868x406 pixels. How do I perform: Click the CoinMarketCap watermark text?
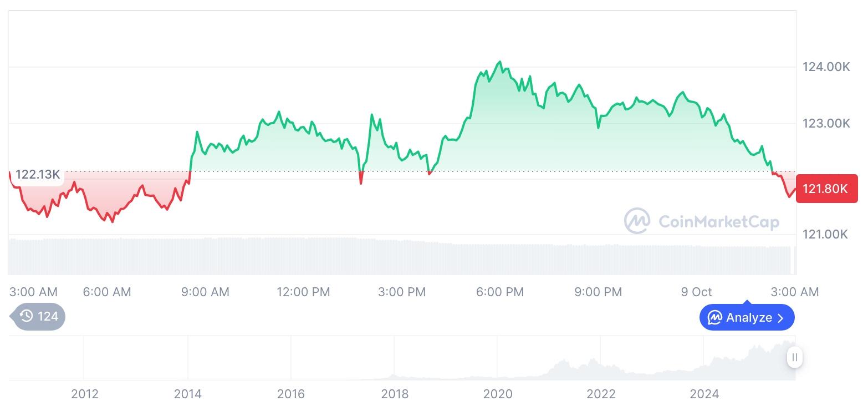point(718,222)
